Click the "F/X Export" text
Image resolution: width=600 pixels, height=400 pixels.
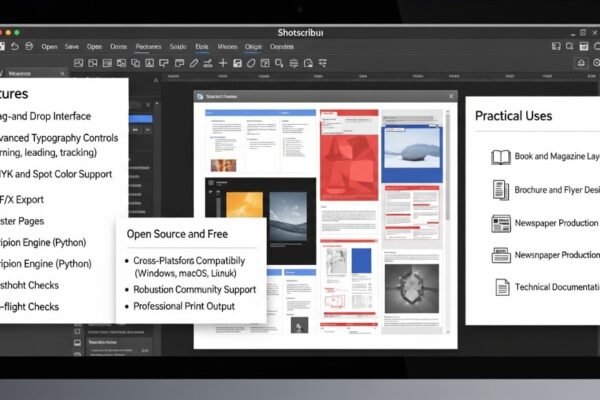pos(22,200)
